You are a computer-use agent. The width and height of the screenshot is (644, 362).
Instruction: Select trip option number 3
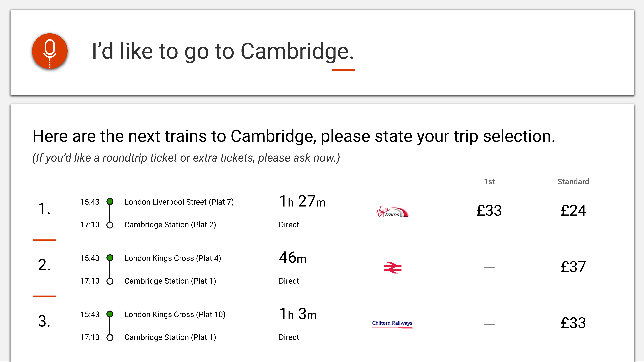(x=44, y=321)
